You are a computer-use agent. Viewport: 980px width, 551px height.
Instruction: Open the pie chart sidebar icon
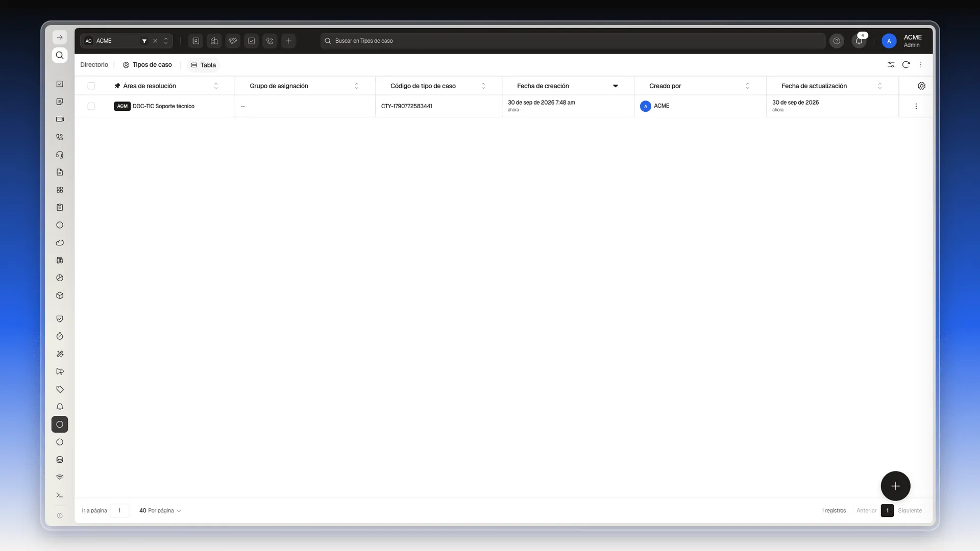[60, 278]
